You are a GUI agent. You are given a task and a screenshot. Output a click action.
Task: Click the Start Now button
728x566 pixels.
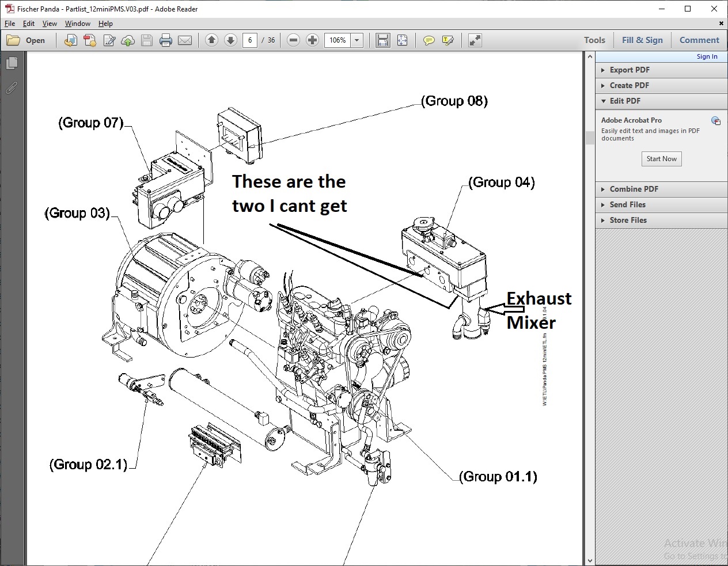[x=661, y=159]
